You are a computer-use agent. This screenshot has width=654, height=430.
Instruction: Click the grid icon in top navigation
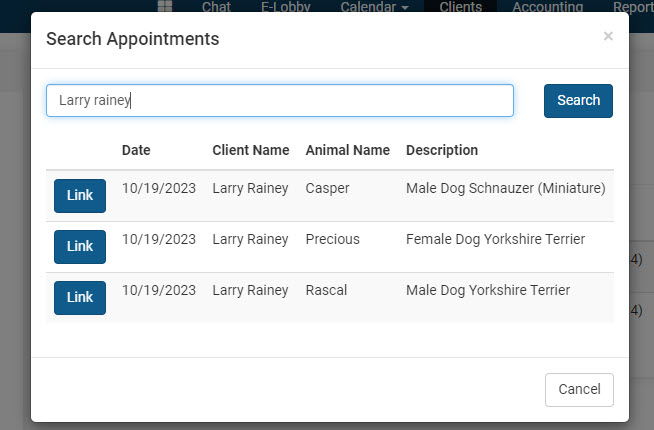point(164,6)
